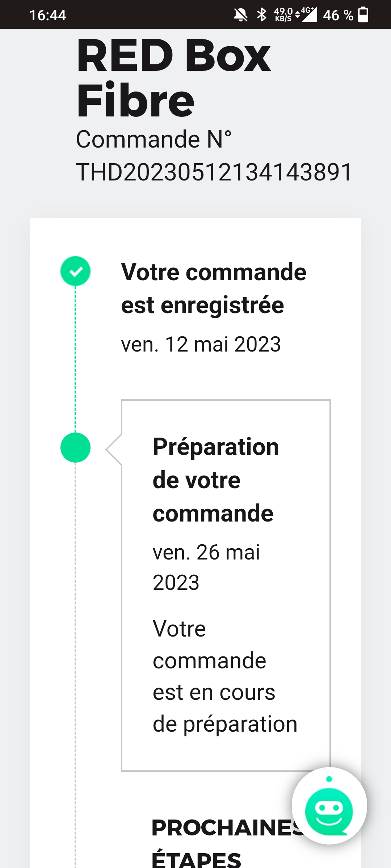Tap the Bluetooth status icon
The height and width of the screenshot is (868, 391).
261,15
